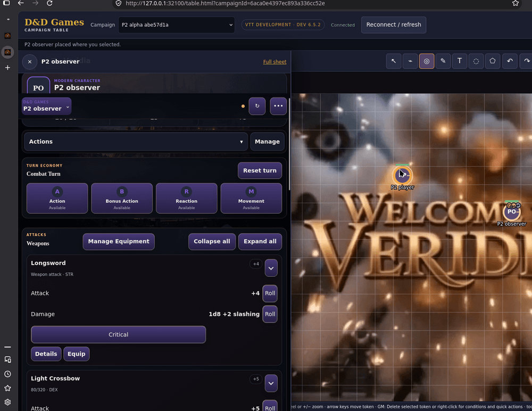
Task: Click Reconnect / refresh button
Action: [x=394, y=25]
